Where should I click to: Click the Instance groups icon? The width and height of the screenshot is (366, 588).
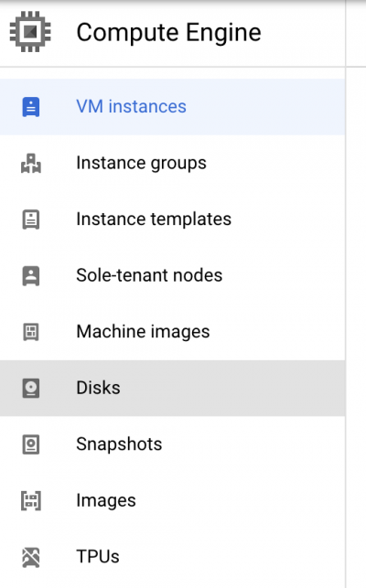(x=31, y=163)
